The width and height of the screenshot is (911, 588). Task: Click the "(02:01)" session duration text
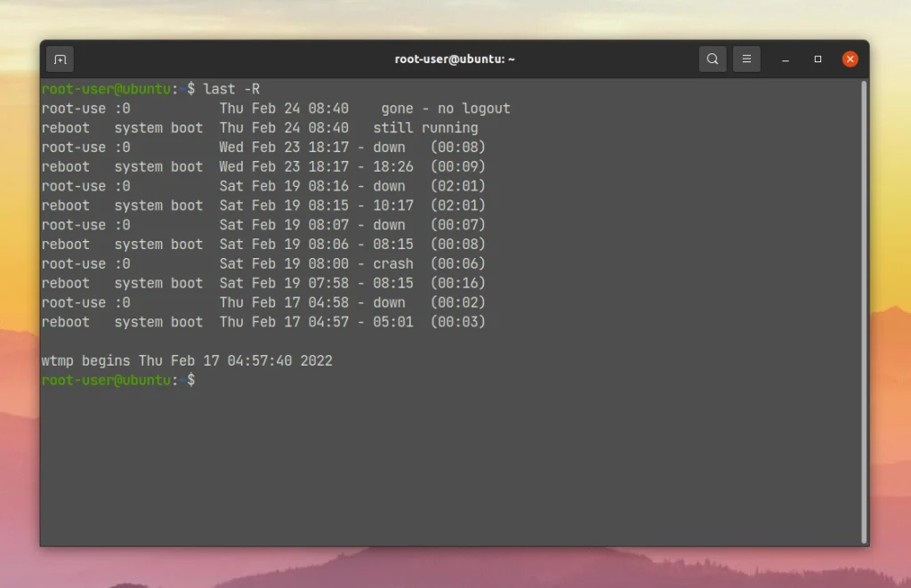click(461, 186)
